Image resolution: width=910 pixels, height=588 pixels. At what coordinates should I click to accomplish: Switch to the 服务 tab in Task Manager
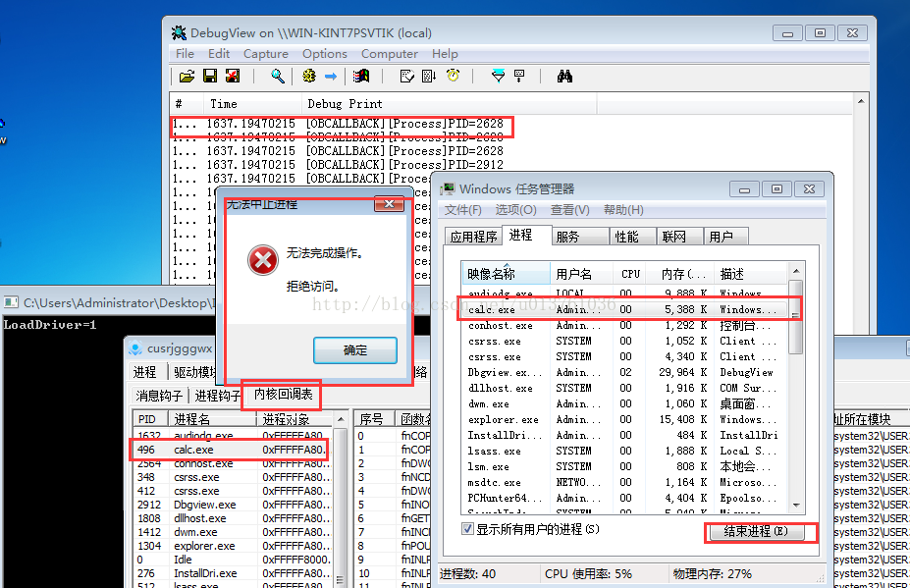tap(578, 237)
